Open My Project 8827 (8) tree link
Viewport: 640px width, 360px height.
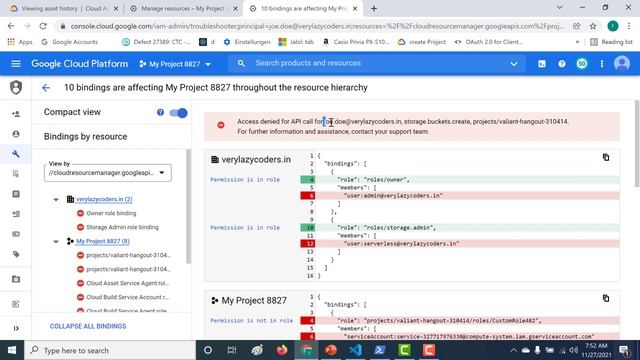click(102, 241)
